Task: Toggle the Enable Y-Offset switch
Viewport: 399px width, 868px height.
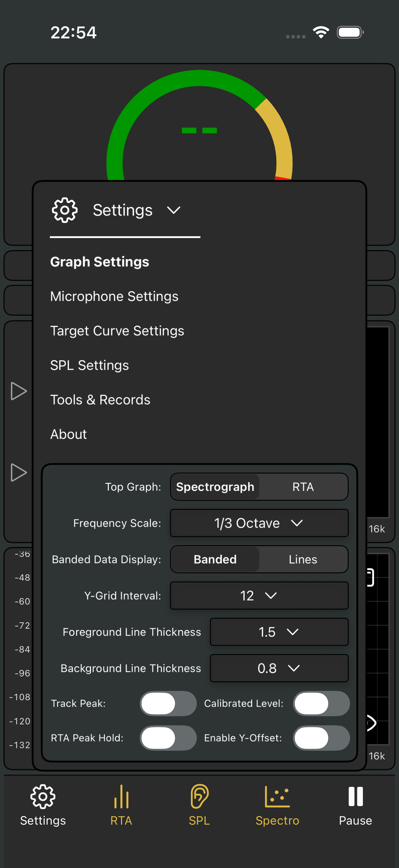Action: pos(321,738)
